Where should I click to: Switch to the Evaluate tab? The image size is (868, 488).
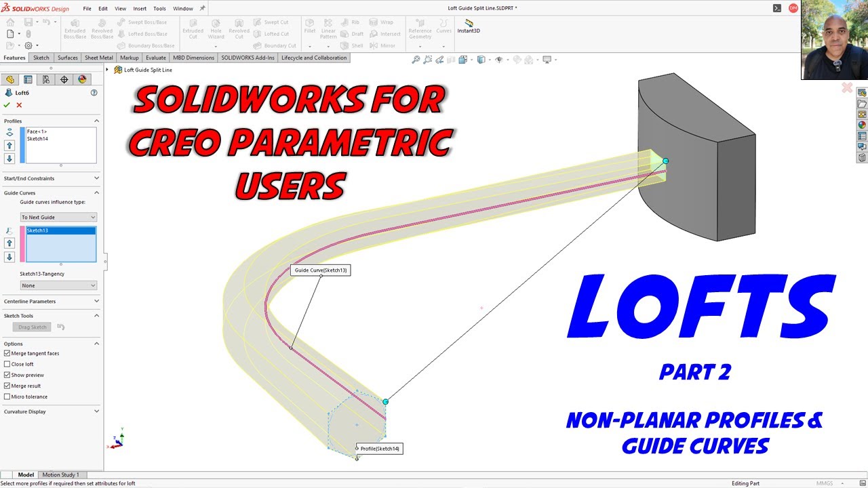156,58
